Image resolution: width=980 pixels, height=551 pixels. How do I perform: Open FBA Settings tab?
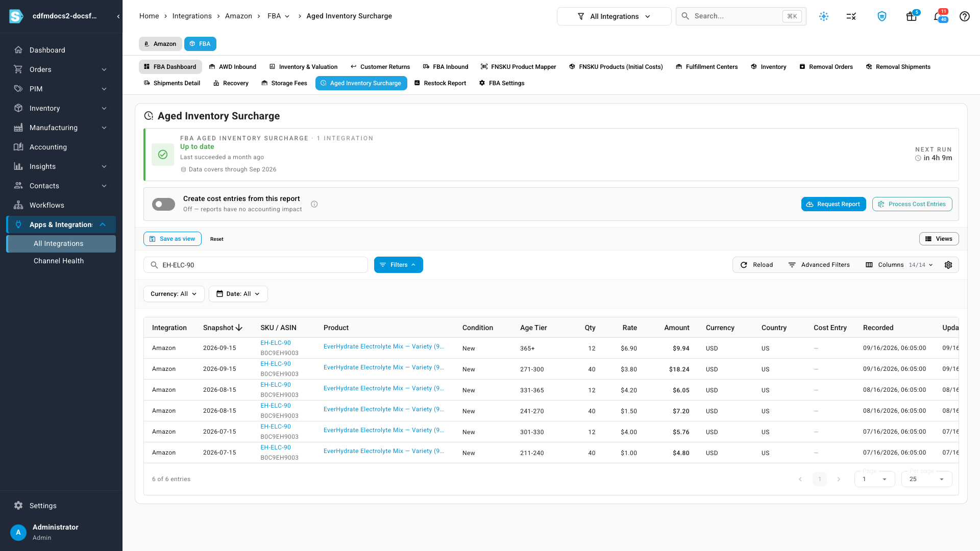[x=502, y=83]
